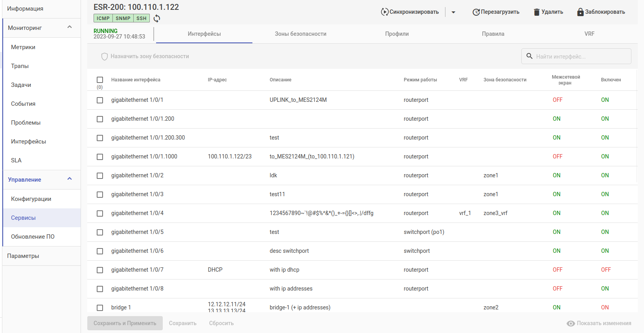Collapse the Управление sidebar section

pyautogui.click(x=70, y=179)
